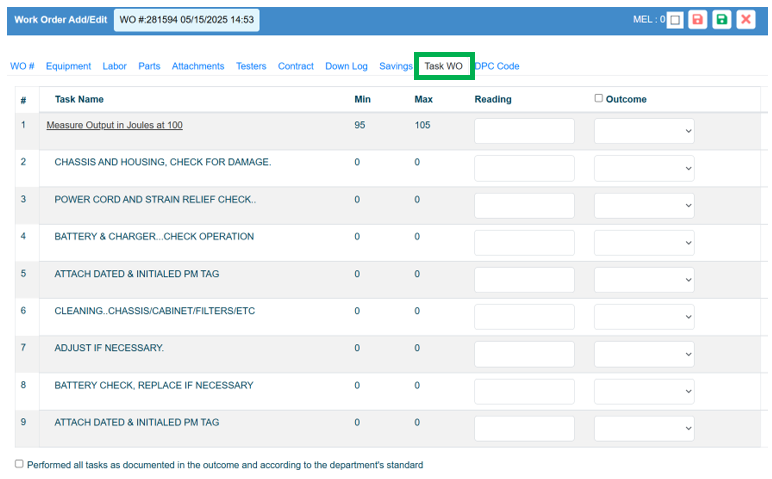
Task: Check the Outcome column header checkbox
Action: coord(599,98)
